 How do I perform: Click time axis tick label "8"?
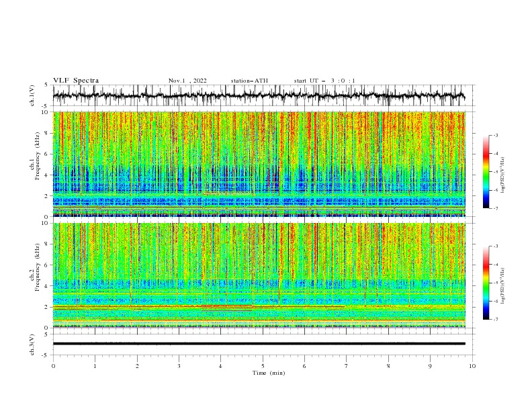[388, 366]
